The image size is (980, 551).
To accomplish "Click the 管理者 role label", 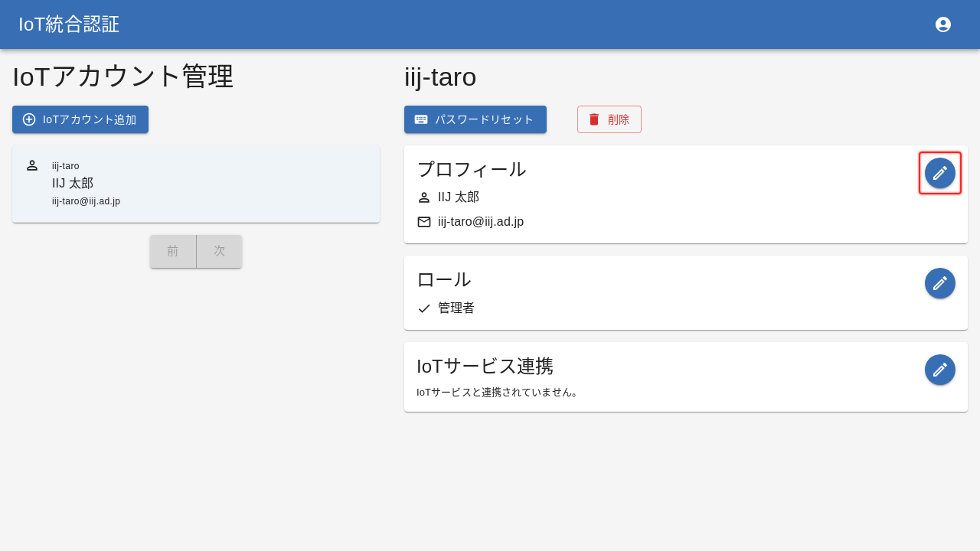I will (x=456, y=308).
